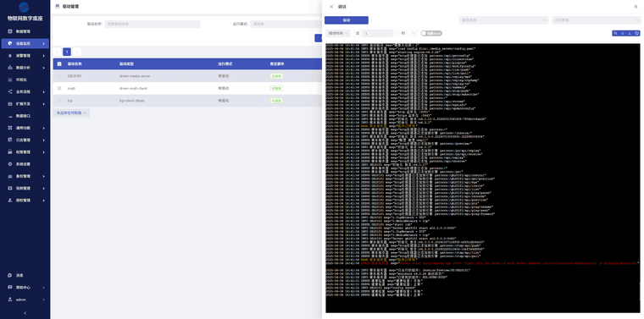644x319 pixels.
Task: Click the double-arrow icon in debug header
Action: pos(636,7)
